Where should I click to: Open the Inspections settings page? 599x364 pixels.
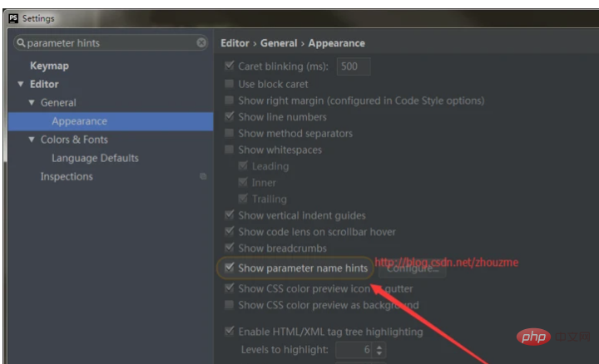[x=67, y=176]
